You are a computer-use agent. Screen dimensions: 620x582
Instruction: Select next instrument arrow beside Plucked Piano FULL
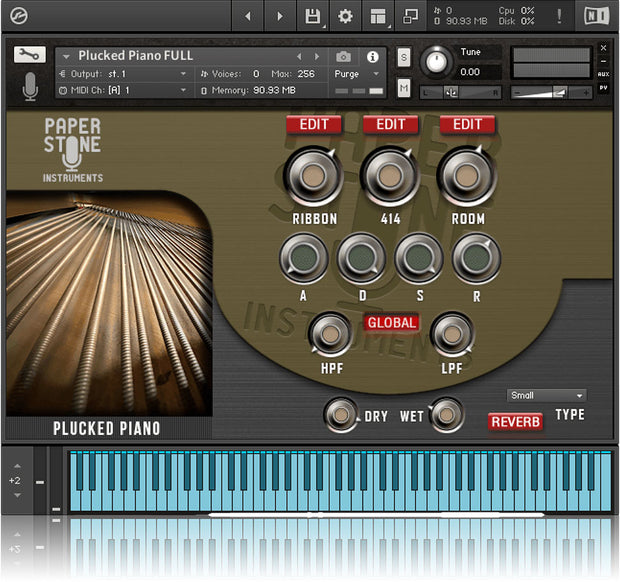click(x=317, y=57)
